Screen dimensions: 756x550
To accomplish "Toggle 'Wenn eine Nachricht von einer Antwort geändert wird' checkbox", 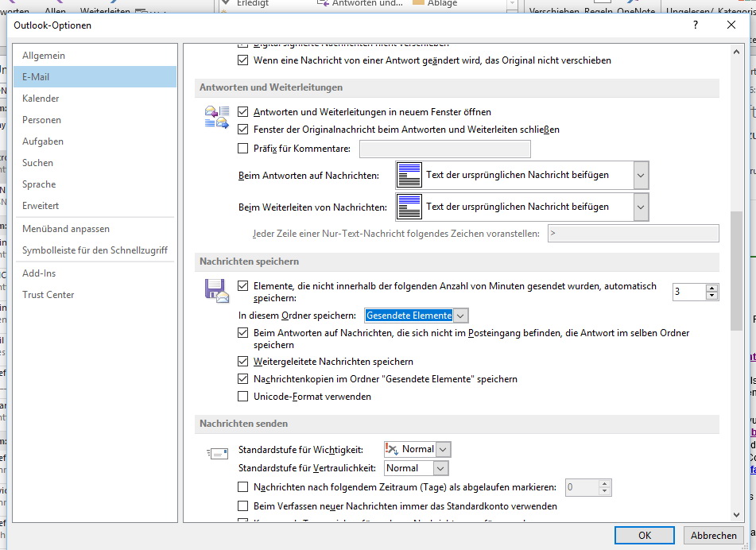I will click(x=243, y=60).
